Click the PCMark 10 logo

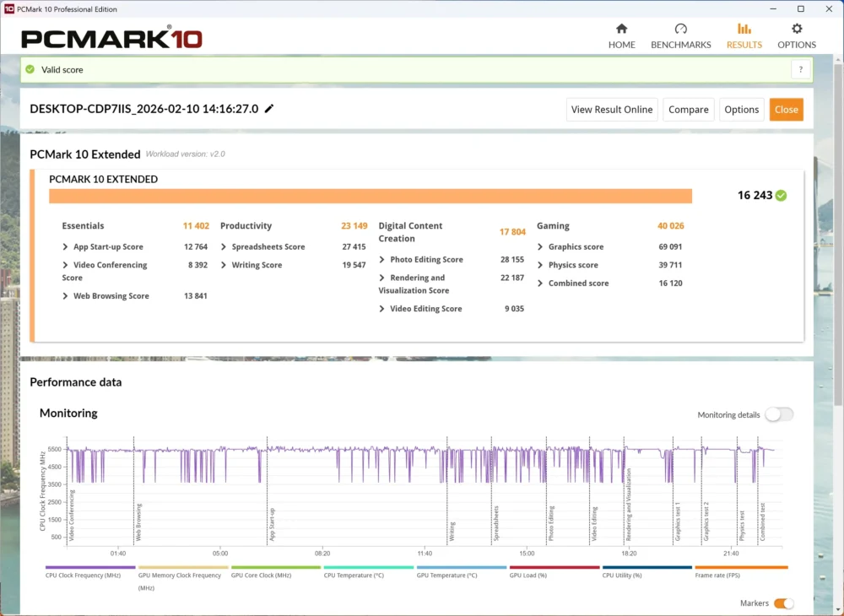(x=111, y=38)
